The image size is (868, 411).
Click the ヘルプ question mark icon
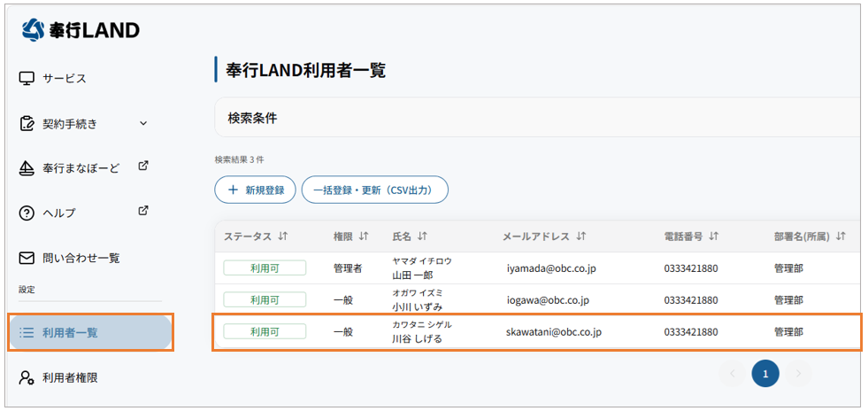[x=27, y=213]
